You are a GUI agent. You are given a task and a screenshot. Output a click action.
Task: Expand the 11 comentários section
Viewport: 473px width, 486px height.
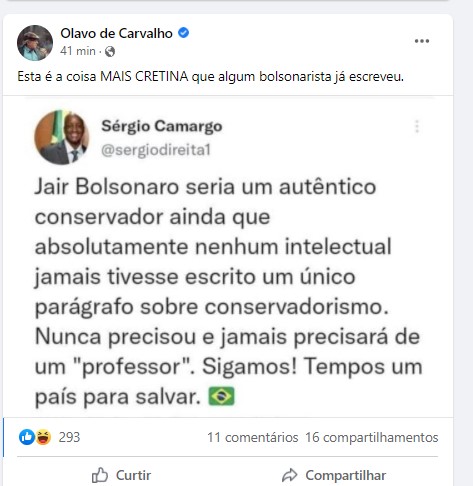[253, 437]
